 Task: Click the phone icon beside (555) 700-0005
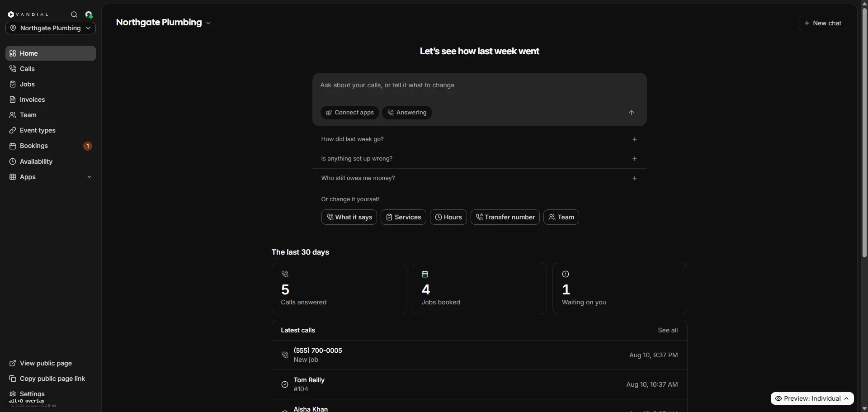285,355
